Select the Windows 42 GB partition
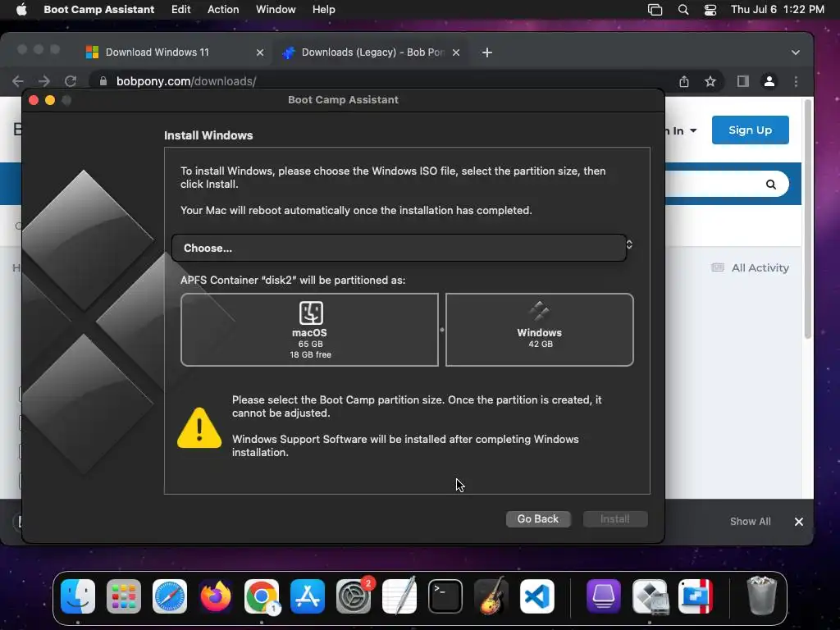840x630 pixels. tap(540, 330)
